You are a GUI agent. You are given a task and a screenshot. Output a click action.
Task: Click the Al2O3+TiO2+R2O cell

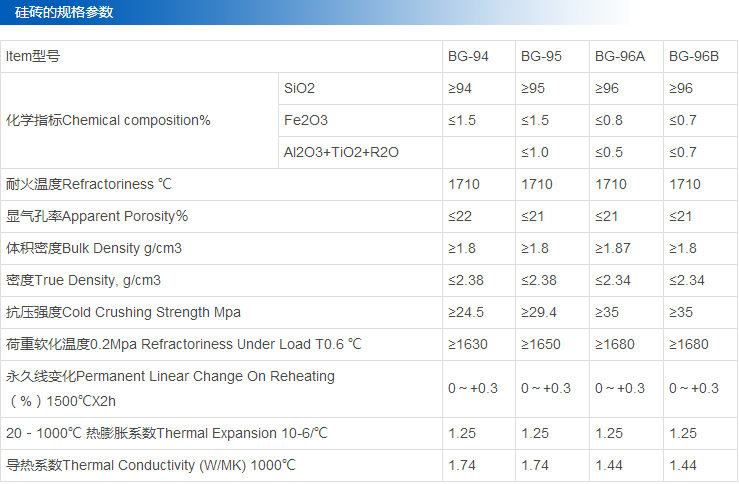point(342,152)
